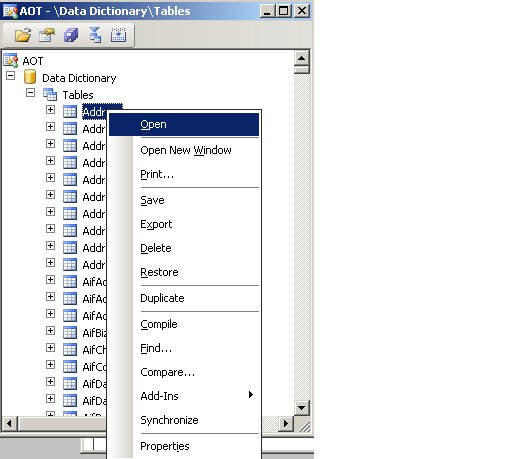Click the table icon of the highlighted Addr row

click(70, 112)
